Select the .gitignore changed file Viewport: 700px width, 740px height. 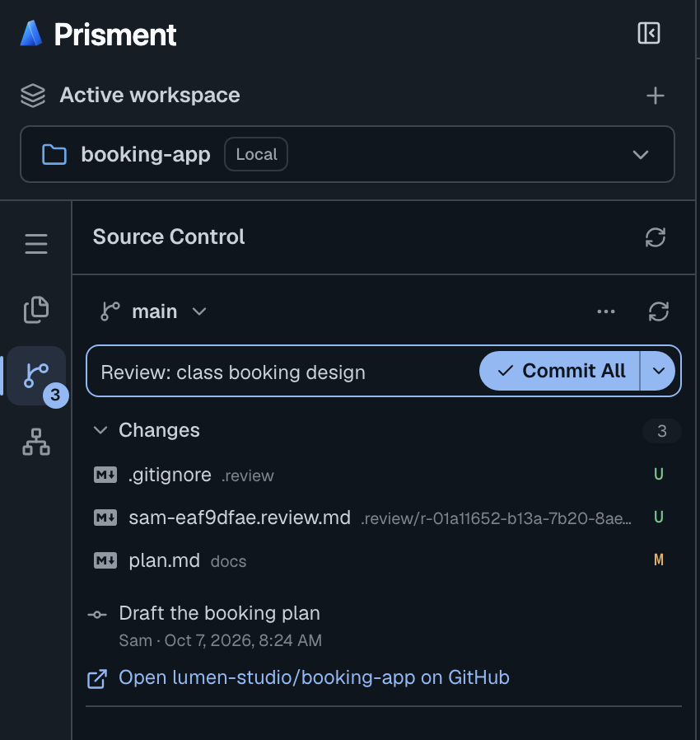pyautogui.click(x=384, y=475)
